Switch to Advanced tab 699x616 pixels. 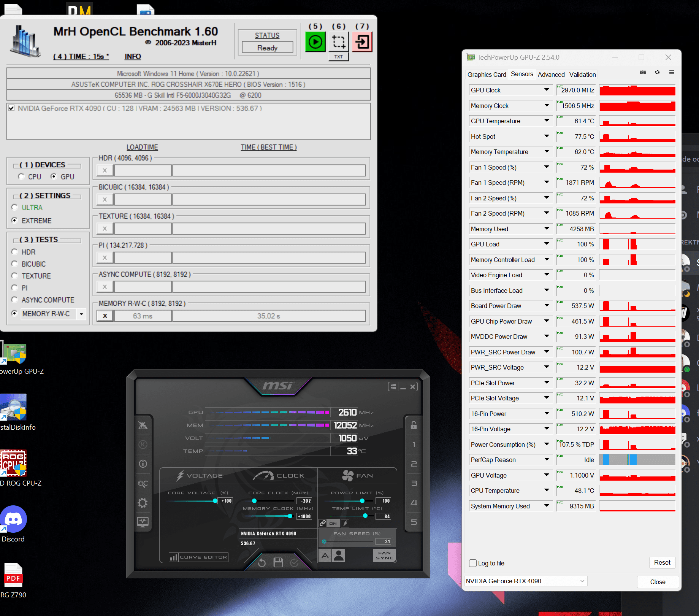(551, 75)
